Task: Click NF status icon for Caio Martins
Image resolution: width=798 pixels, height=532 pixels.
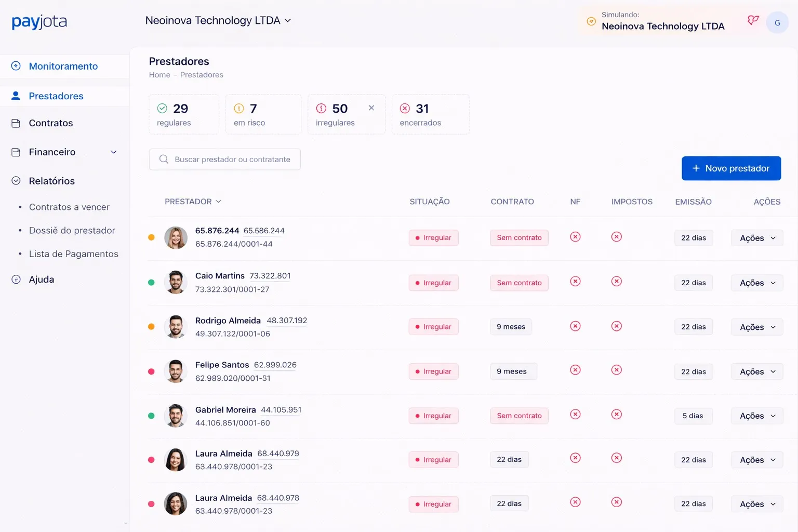Action: pos(575,282)
